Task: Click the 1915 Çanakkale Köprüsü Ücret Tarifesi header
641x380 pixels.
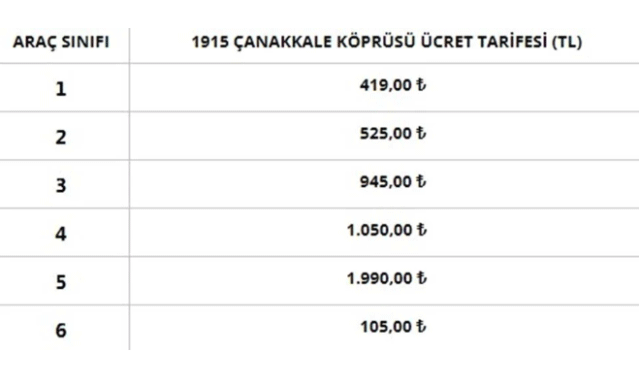Action: pos(387,42)
